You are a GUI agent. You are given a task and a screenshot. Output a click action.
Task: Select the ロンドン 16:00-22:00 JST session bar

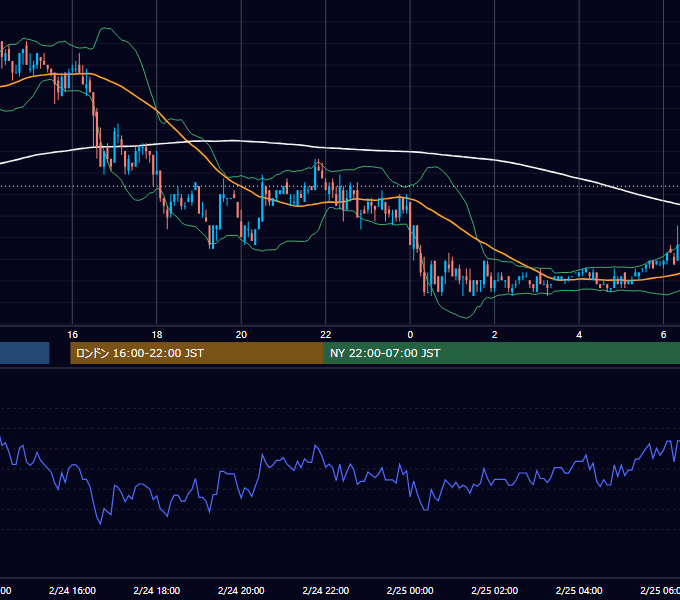click(197, 353)
